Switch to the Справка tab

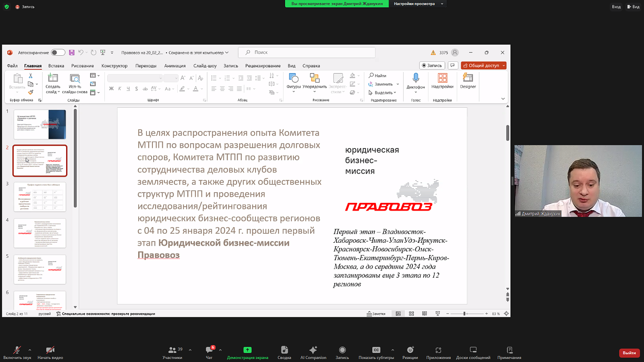click(311, 66)
